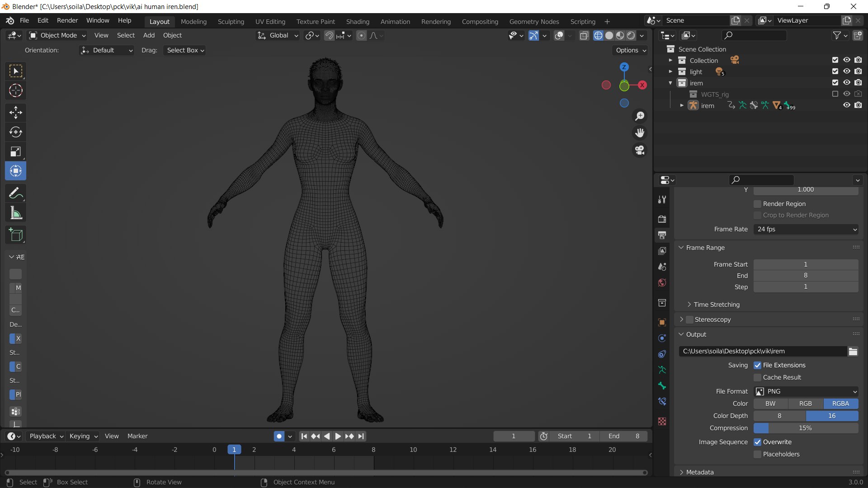This screenshot has width=868, height=488.
Task: Enable Render Region checkbox
Action: coord(758,204)
